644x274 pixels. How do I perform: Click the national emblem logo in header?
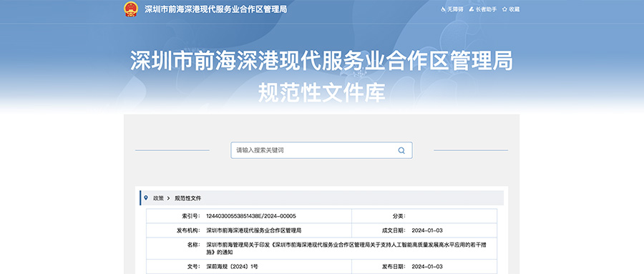coord(131,9)
